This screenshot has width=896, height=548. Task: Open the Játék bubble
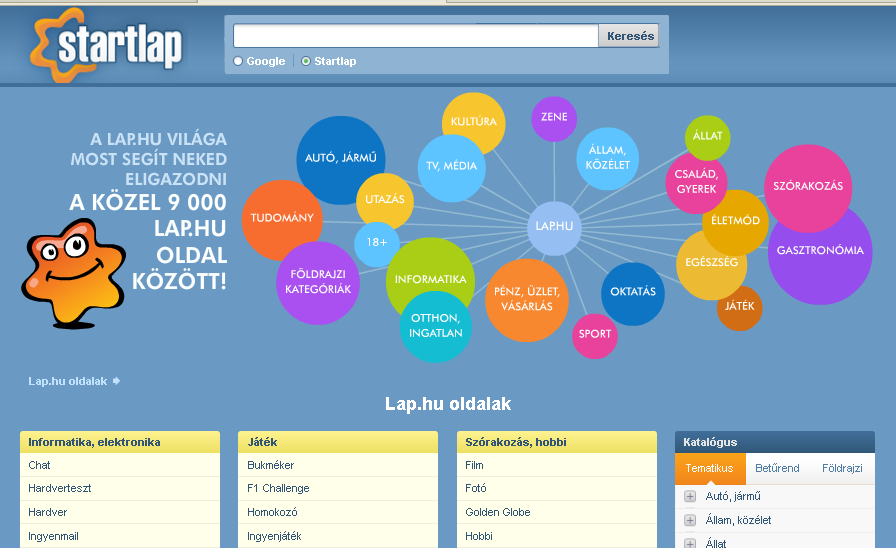coord(740,309)
